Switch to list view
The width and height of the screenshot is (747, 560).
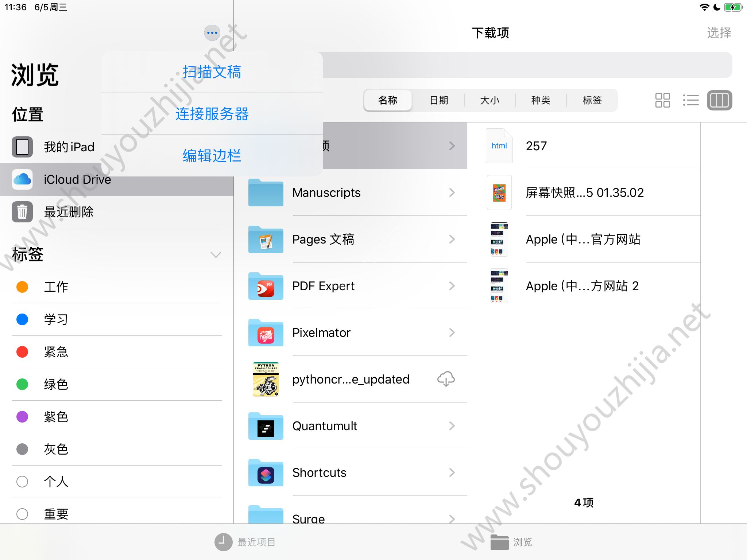(x=691, y=100)
